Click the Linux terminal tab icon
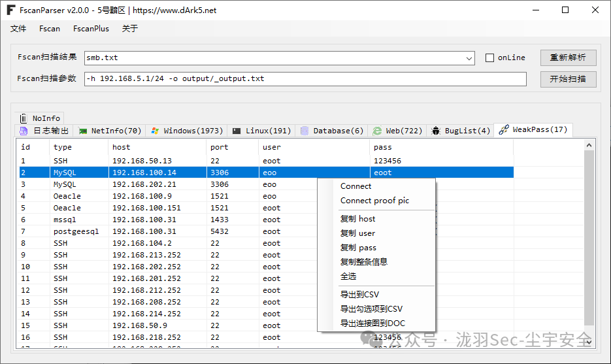Screen dimensions: 611x364 [237, 131]
